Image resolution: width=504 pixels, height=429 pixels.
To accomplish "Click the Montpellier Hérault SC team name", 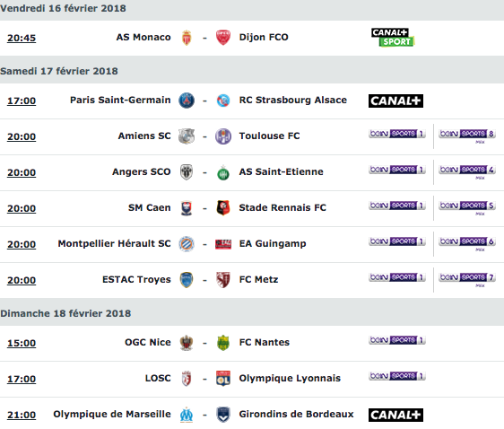I will click(115, 244).
